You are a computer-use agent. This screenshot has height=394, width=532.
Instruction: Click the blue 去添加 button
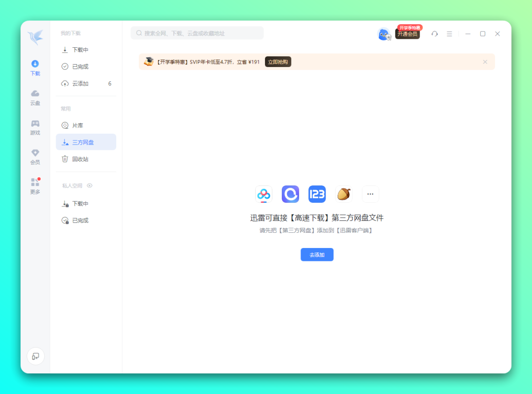tap(317, 255)
